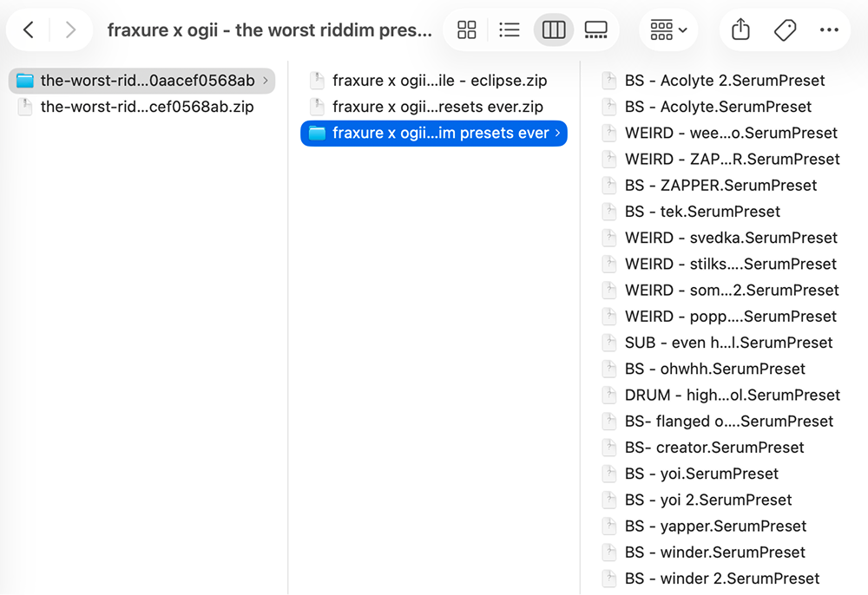Go forward with the right chevron button
868x595 pixels.
(x=70, y=29)
